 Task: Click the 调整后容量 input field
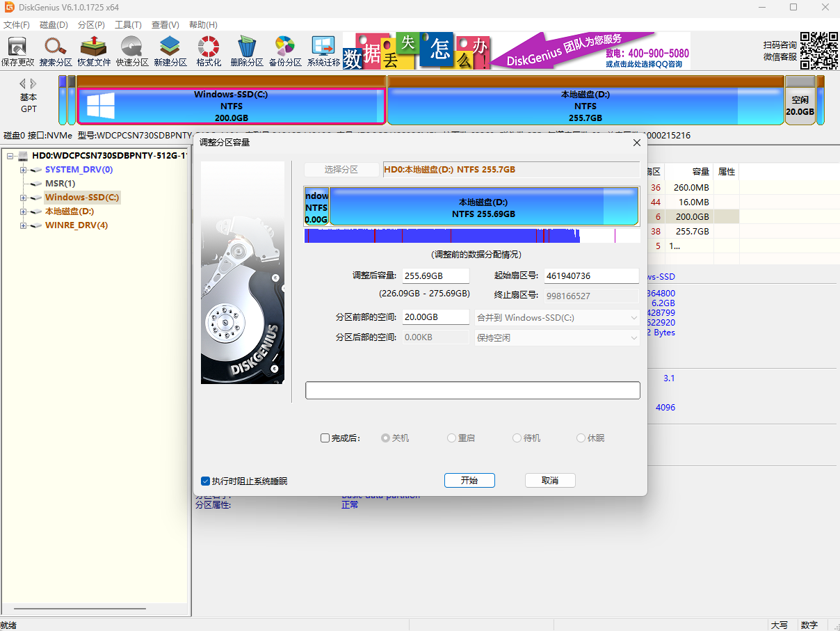(436, 276)
